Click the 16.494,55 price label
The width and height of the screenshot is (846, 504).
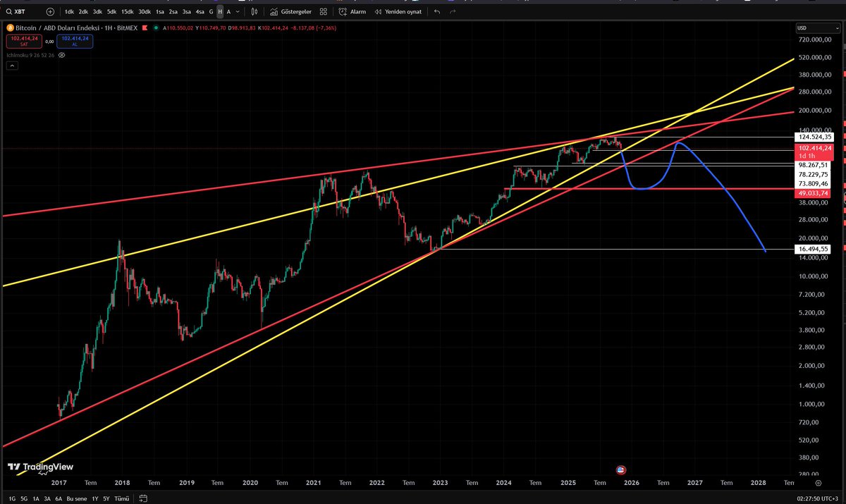[814, 249]
